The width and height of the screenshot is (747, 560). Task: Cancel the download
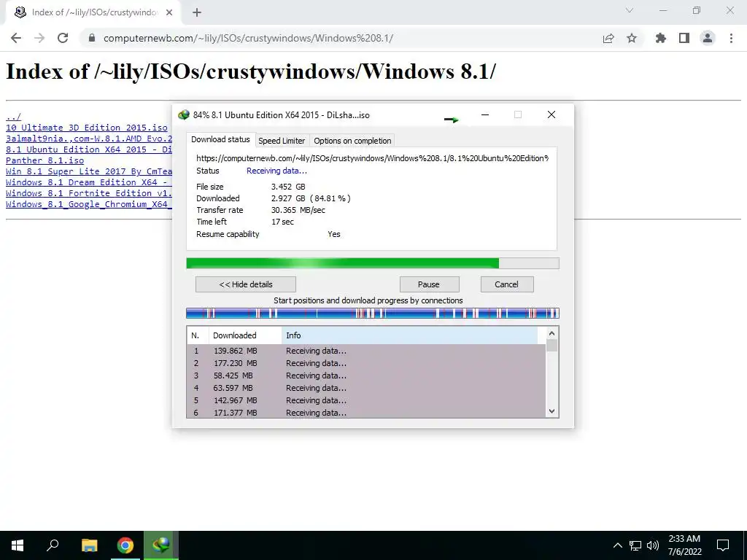point(506,284)
